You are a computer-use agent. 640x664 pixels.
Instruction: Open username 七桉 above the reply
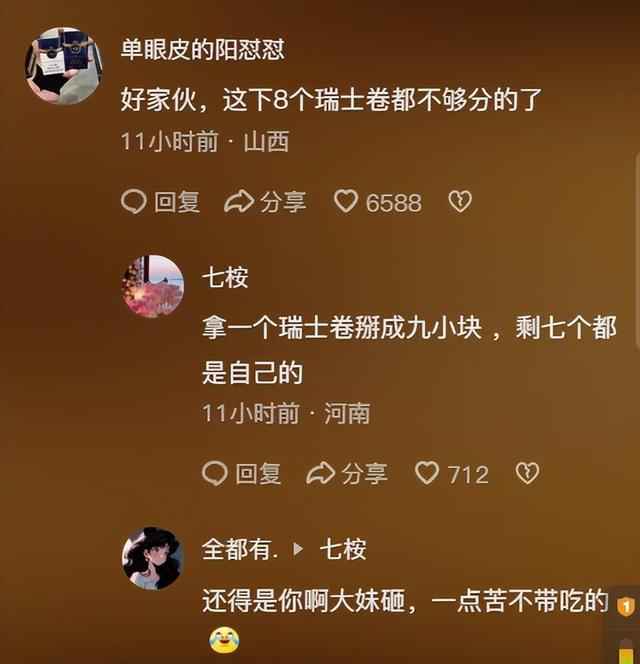(x=225, y=278)
